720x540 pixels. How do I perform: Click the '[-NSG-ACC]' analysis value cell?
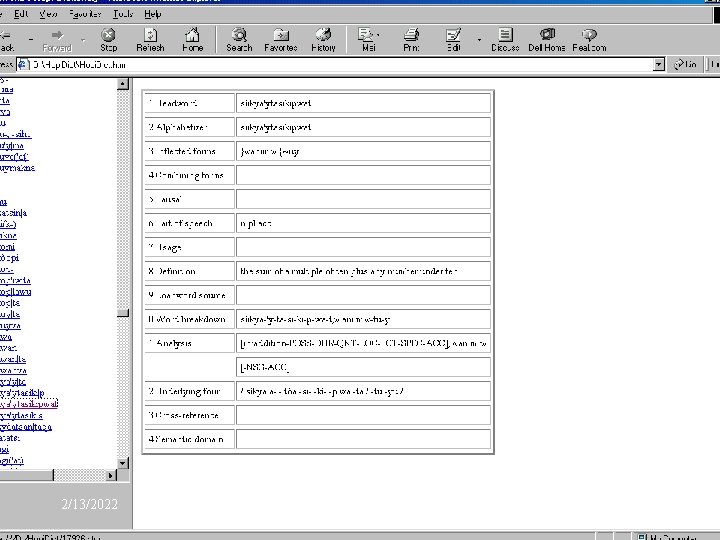[363, 367]
